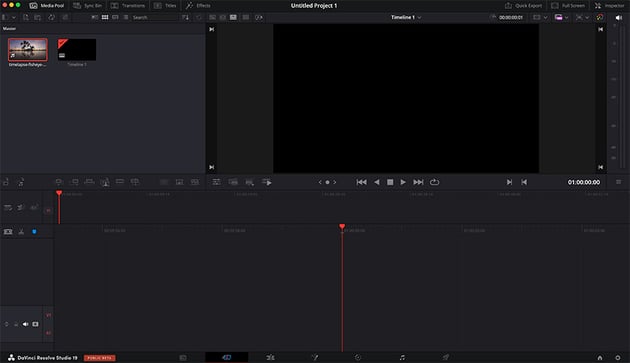Apply the Smooth Cut transition icon
The image size is (630, 363).
click(195, 182)
